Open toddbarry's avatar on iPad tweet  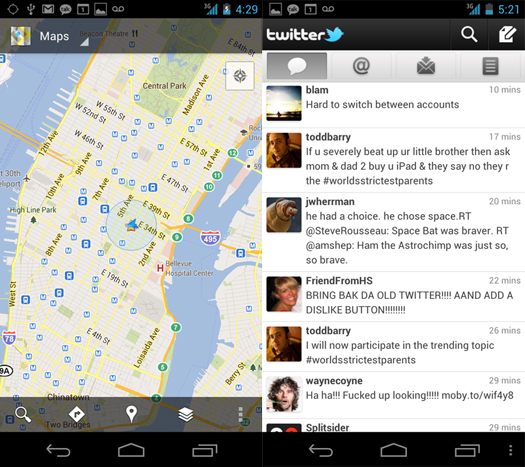tap(284, 150)
